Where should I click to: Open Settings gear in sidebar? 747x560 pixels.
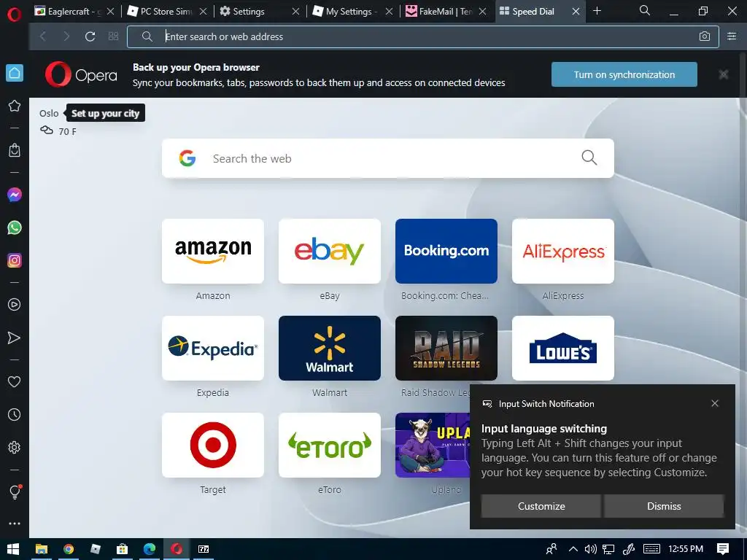pos(15,448)
